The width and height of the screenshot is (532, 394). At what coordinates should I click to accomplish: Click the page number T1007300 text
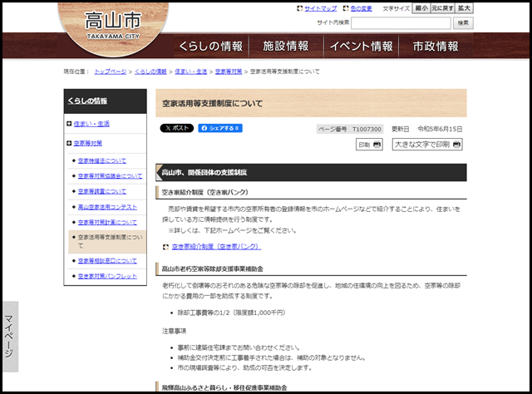click(367, 130)
